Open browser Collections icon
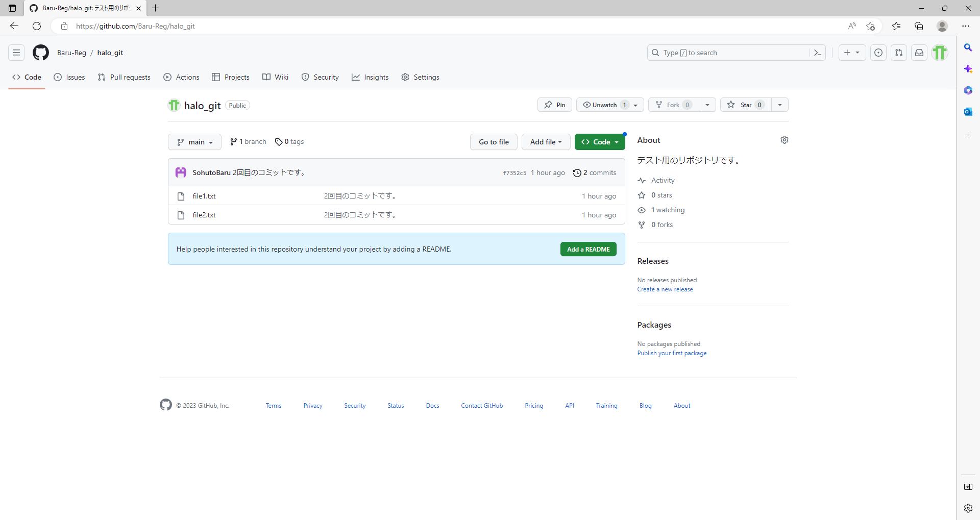The image size is (980, 520). (919, 26)
